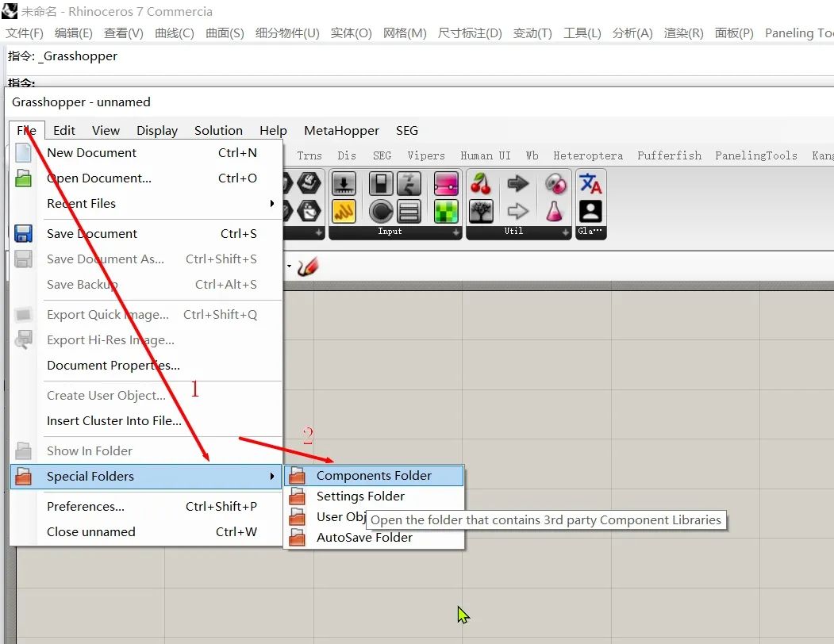Image resolution: width=834 pixels, height=644 pixels.
Task: Choose Create User Object... entry
Action: (146, 395)
